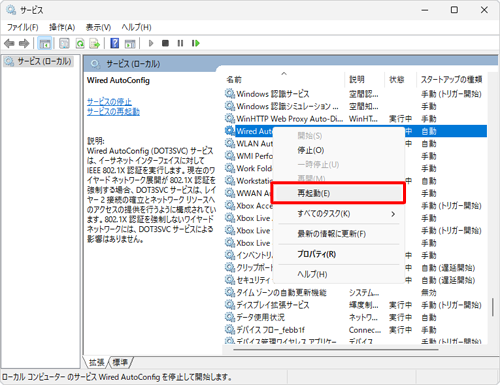Image resolution: width=500 pixels, height=385 pixels.
Task: Click the Start Service play icon
Action: [151, 43]
